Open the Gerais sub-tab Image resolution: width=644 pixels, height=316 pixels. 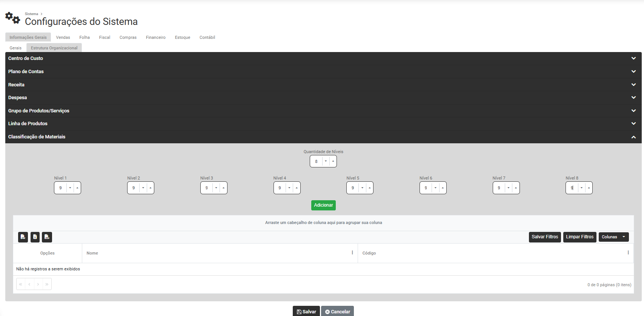tap(15, 48)
